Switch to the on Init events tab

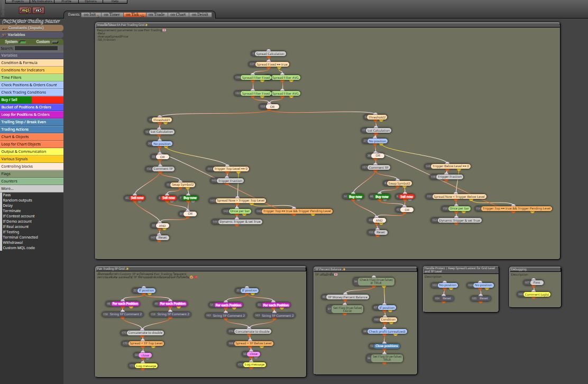[x=91, y=15]
